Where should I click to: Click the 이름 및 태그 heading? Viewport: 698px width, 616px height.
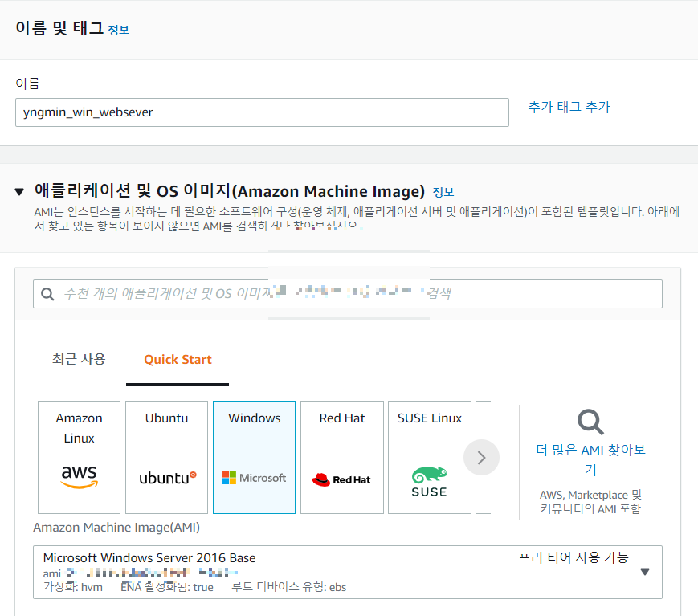[x=59, y=28]
